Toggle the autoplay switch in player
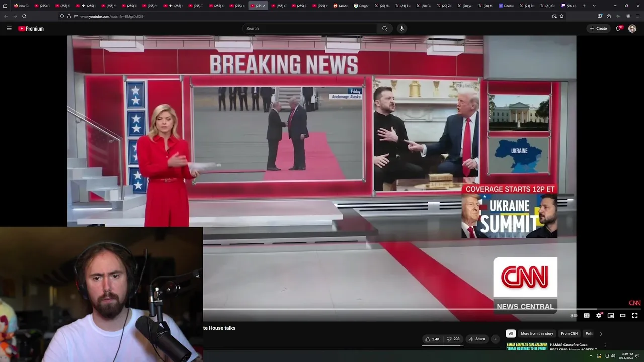Image resolution: width=644 pixels, height=362 pixels. coord(573,316)
